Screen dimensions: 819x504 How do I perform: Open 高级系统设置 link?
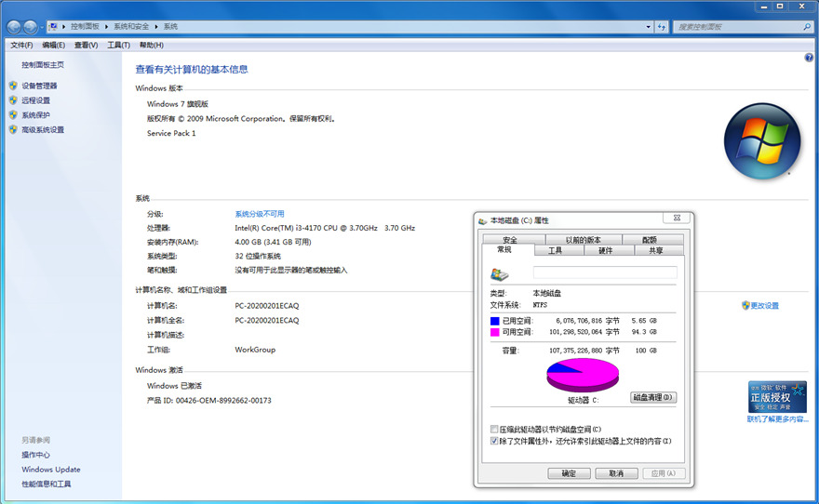click(43, 129)
